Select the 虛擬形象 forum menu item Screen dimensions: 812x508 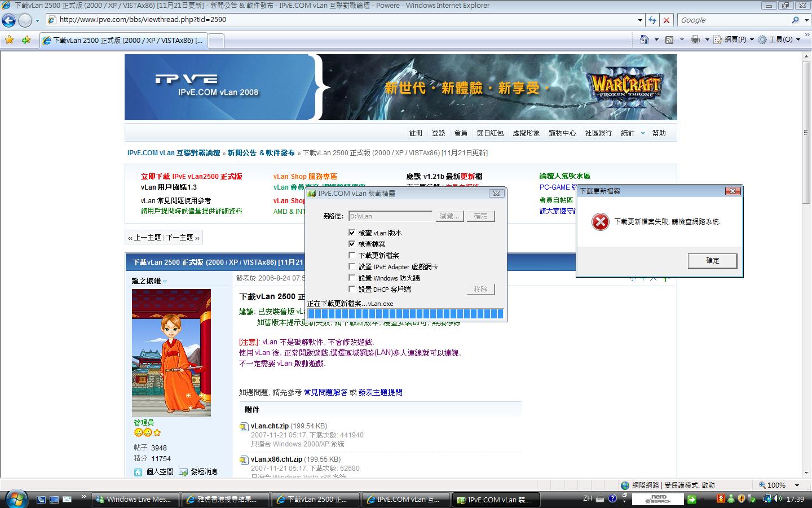pyautogui.click(x=526, y=133)
